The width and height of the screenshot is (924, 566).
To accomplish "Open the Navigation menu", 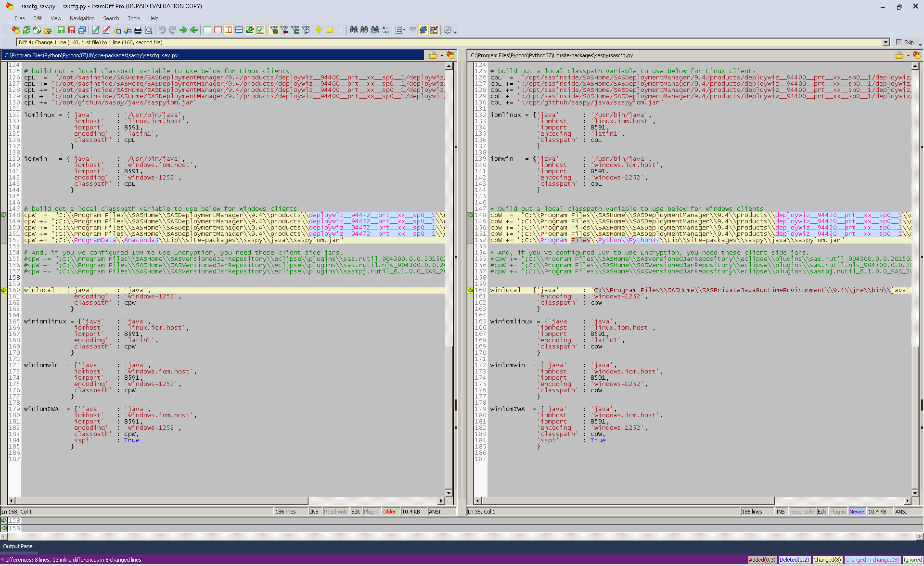I will point(82,18).
